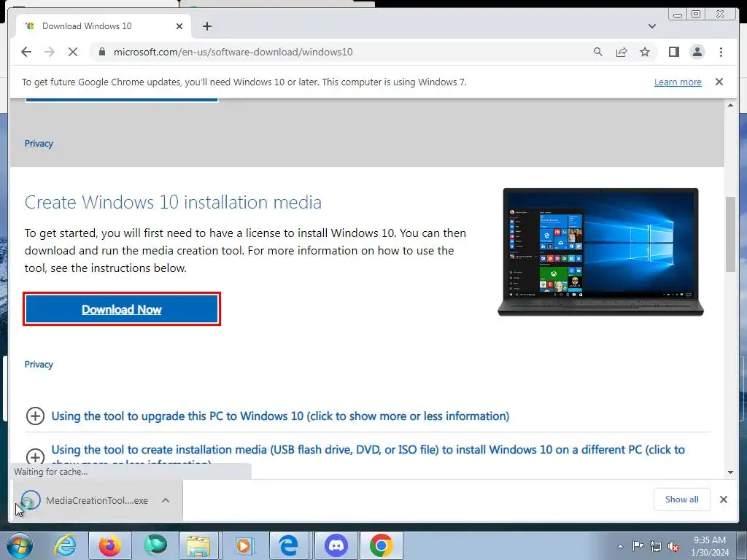The image size is (747, 560).
Task: Select the Download Windows 10 tab
Action: click(x=104, y=26)
